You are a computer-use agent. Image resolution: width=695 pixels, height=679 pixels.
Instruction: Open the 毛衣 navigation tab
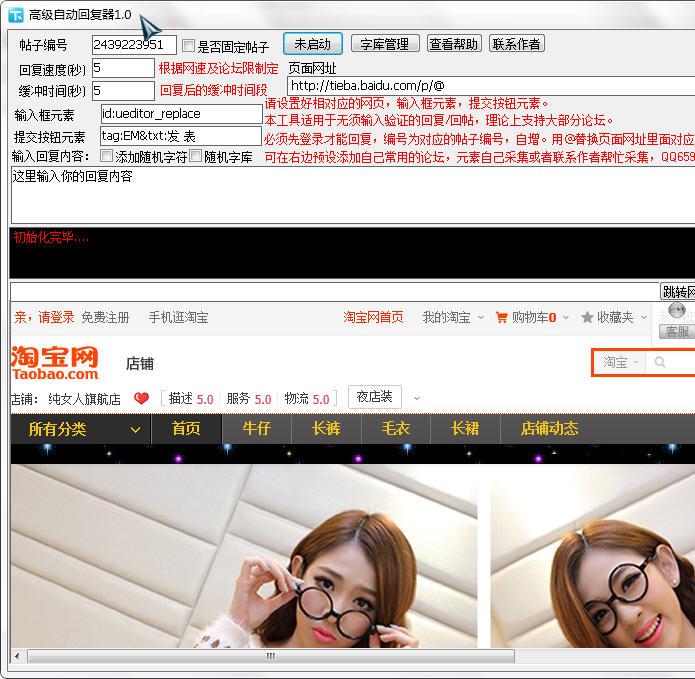coord(395,428)
